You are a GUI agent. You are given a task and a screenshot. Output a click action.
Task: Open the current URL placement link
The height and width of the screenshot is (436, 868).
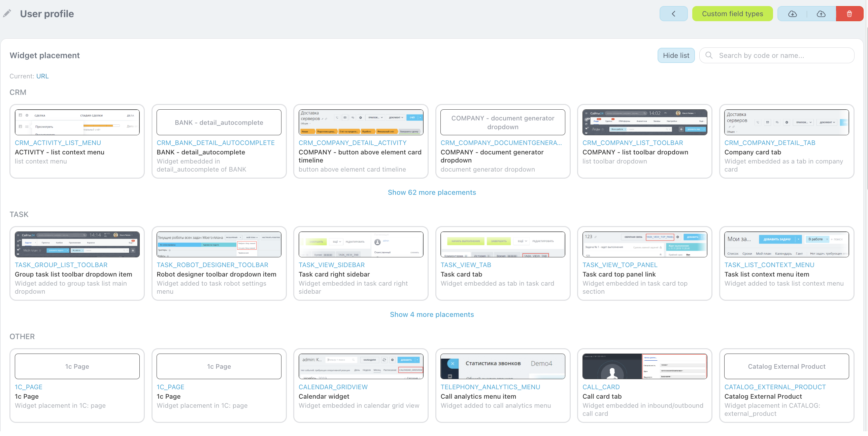point(42,76)
